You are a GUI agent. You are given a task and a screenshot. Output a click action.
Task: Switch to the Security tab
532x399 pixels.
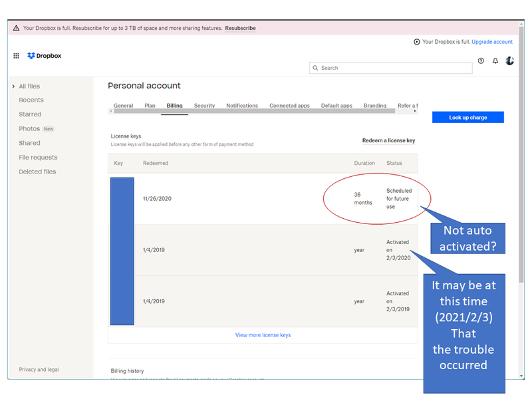point(204,106)
